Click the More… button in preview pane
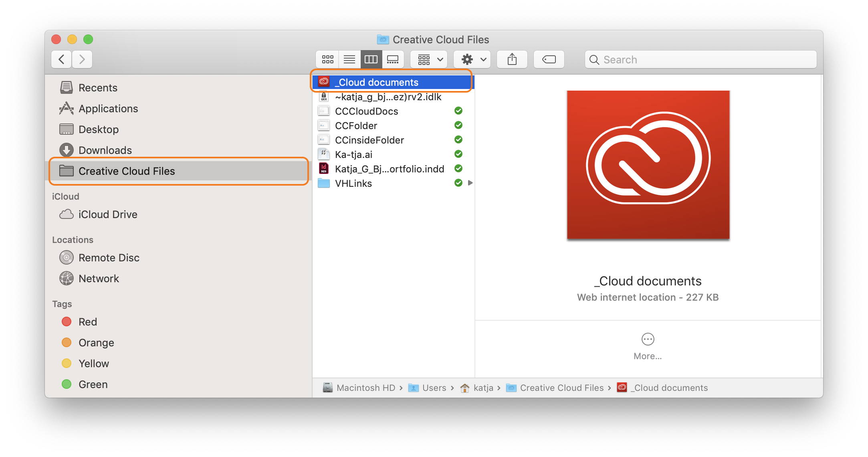 tap(648, 347)
